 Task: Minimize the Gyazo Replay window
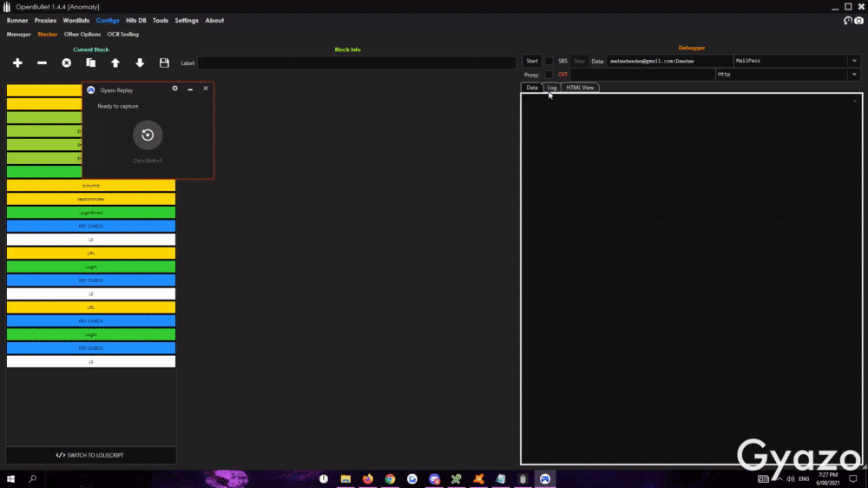190,89
